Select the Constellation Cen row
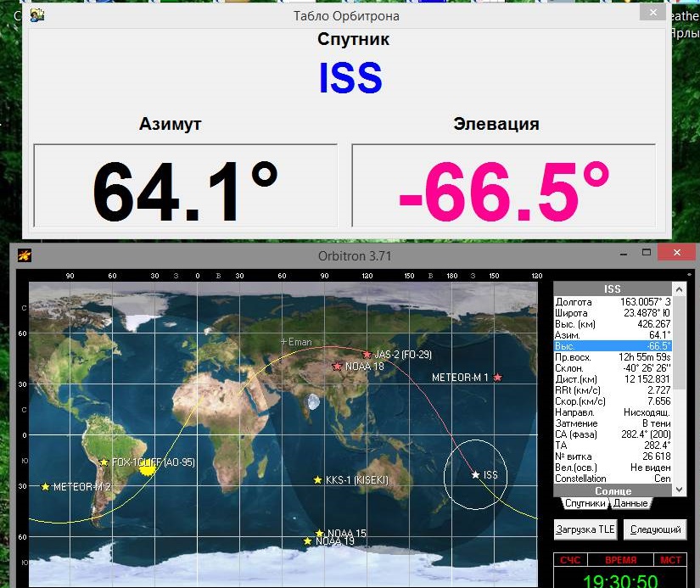This screenshot has height=588, width=700. pos(613,479)
